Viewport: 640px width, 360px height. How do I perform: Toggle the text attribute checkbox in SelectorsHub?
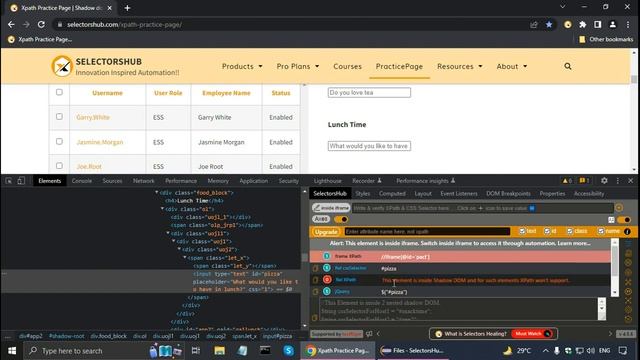(522, 231)
